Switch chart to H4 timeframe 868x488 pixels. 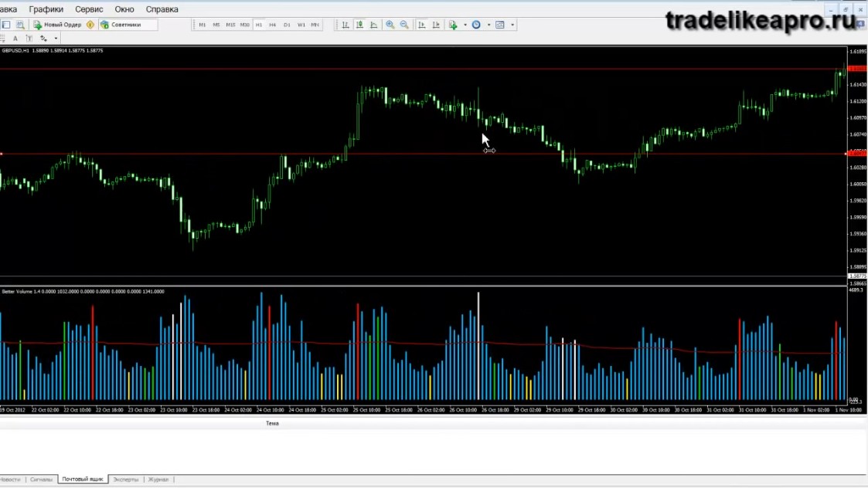coord(272,25)
